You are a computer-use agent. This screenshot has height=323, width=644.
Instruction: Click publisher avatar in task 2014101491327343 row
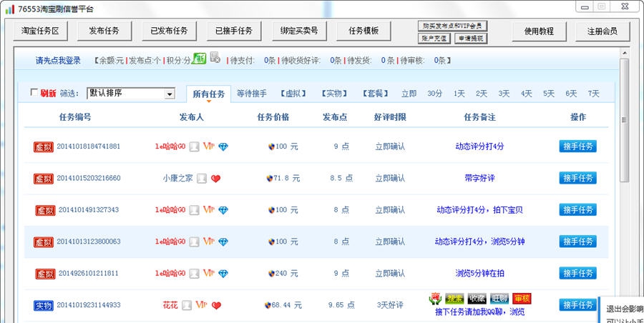point(194,210)
